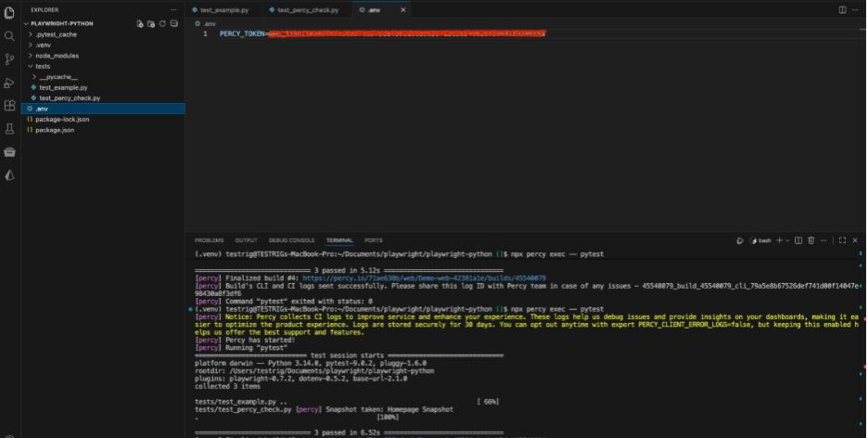Open the Source Control view
Screen dimensions: 868x438
pyautogui.click(x=10, y=58)
